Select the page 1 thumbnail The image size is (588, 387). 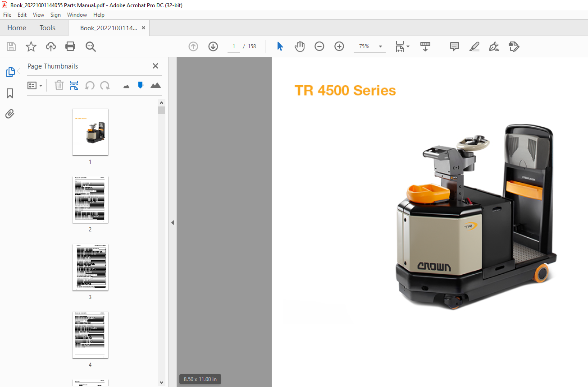90,132
